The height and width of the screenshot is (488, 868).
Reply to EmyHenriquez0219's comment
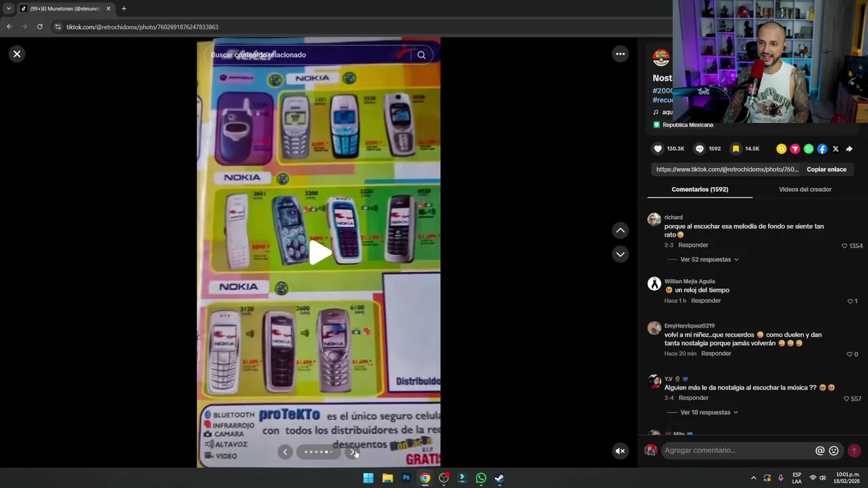pyautogui.click(x=716, y=354)
